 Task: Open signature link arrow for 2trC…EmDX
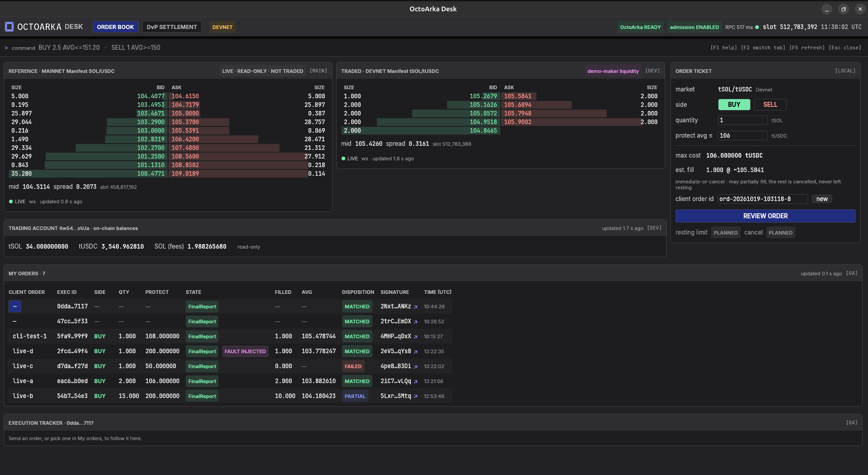(415, 322)
